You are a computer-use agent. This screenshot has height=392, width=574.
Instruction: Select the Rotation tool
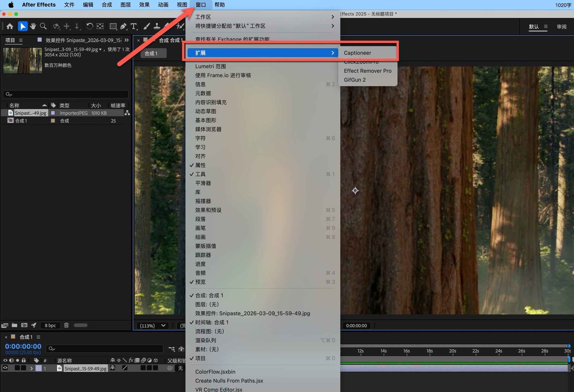coord(89,26)
